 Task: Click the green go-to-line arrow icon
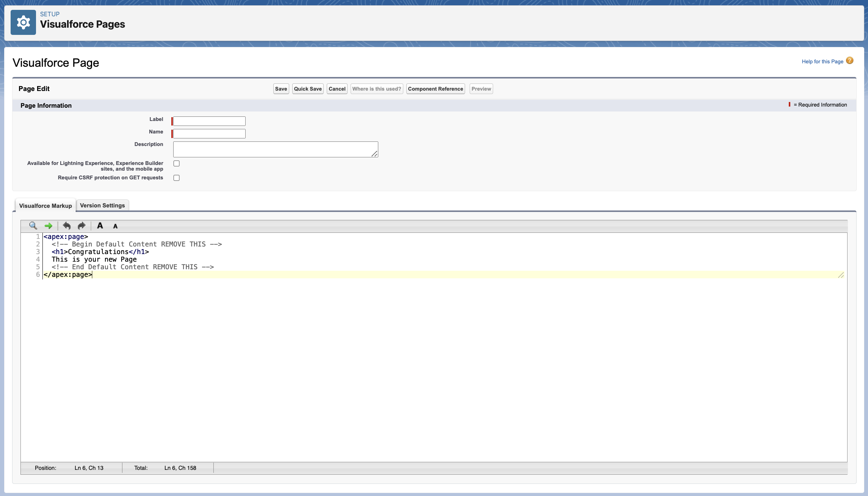48,226
